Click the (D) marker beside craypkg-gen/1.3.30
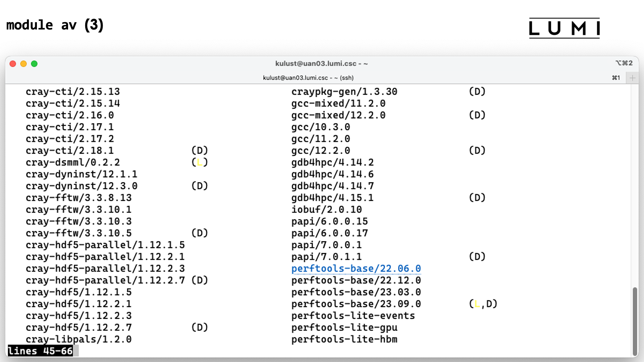Screen dimensions: 644x362 click(x=477, y=92)
